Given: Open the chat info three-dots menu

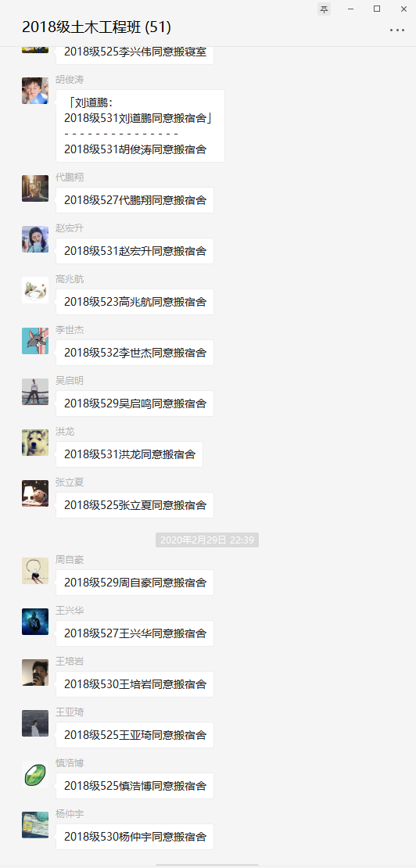Looking at the screenshot, I should (x=397, y=30).
